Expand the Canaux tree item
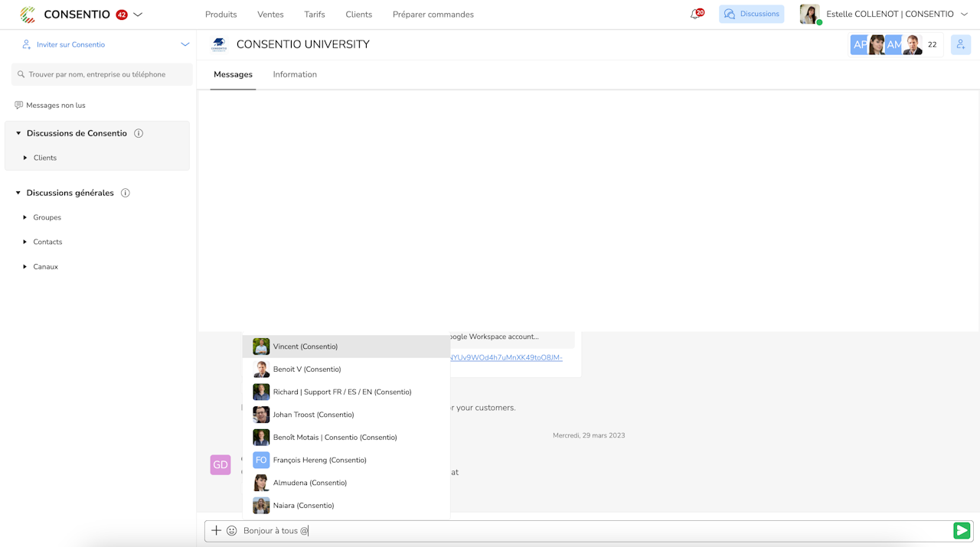 [25, 267]
